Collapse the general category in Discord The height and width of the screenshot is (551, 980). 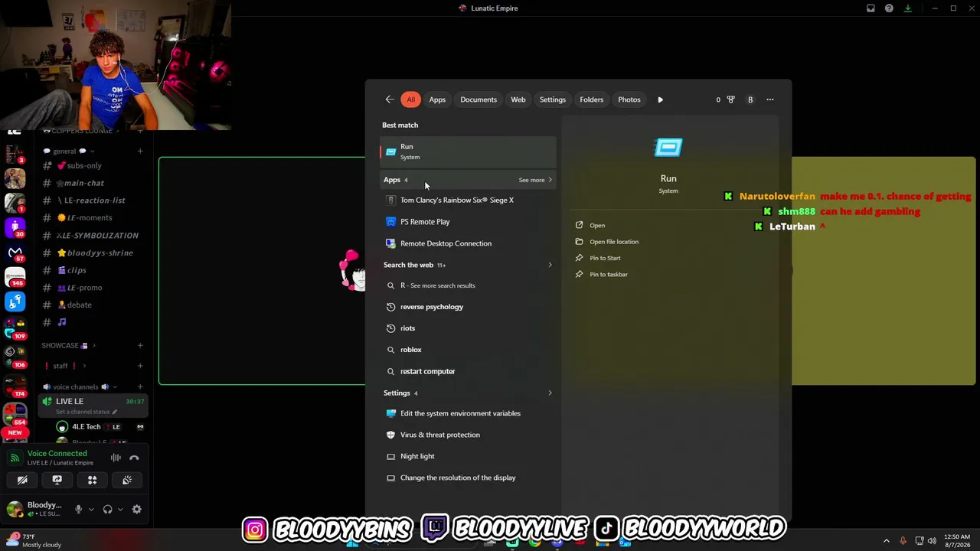(x=67, y=152)
